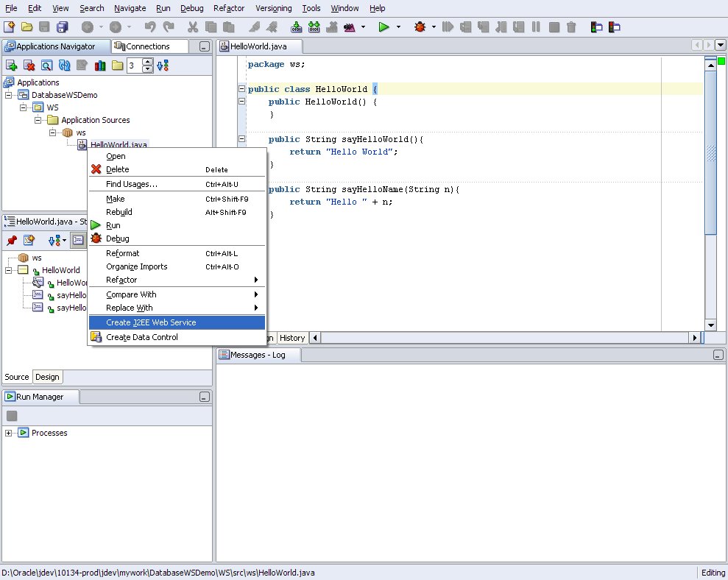This screenshot has height=580, width=728.
Task: Click the Rebuild (double green arrows) icon
Action: coord(314,27)
